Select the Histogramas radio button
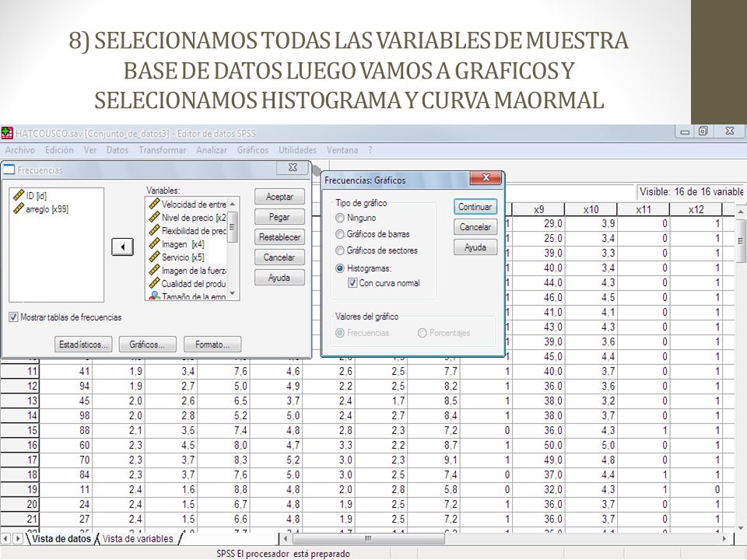The image size is (747, 560). click(340, 268)
